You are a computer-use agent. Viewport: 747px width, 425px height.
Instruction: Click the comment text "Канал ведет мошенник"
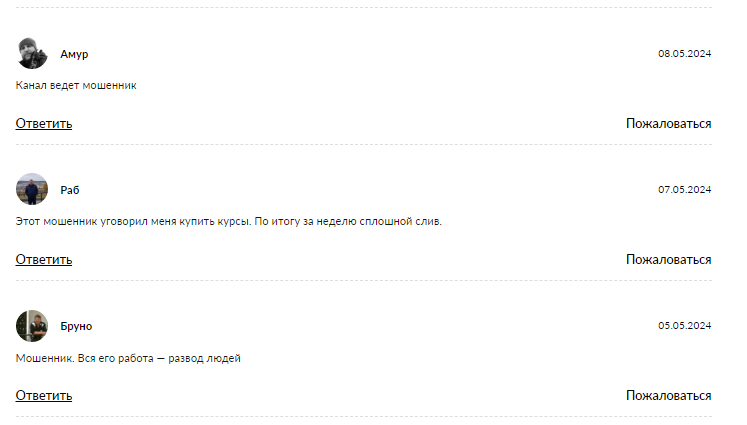(x=76, y=86)
